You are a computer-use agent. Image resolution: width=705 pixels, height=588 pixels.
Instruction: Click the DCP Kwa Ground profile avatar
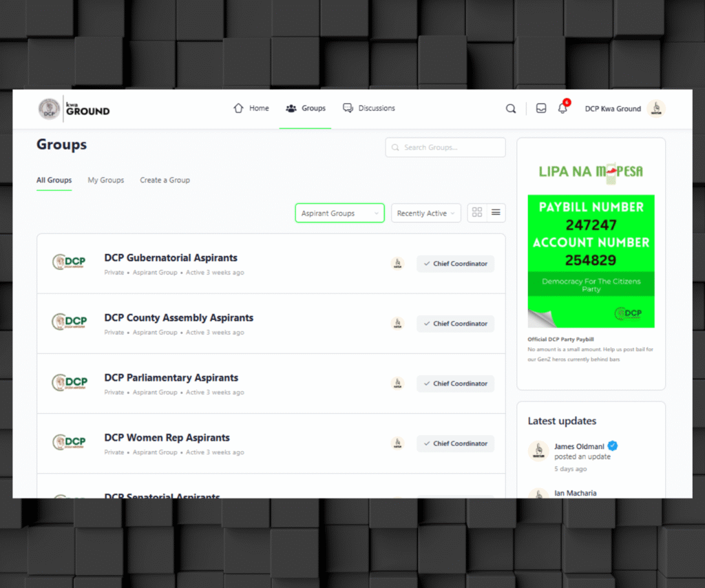click(656, 109)
